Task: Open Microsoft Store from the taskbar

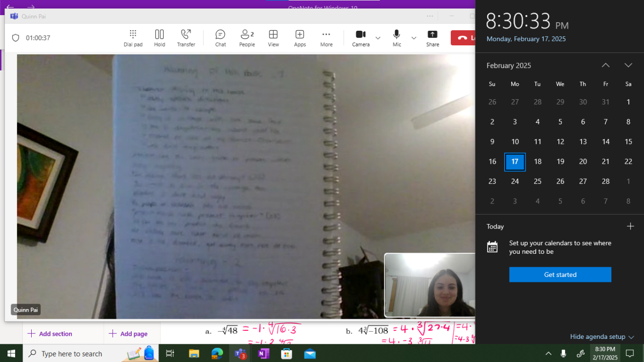Action: (286, 353)
